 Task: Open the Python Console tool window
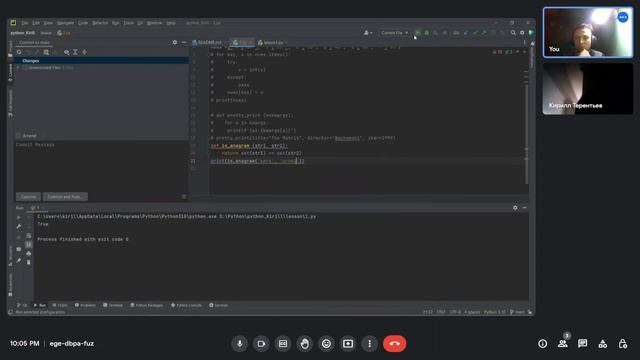[x=186, y=305]
